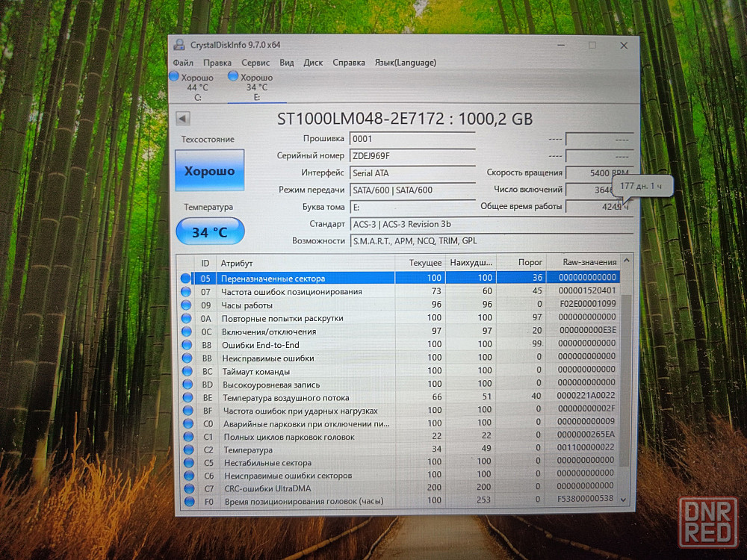The height and width of the screenshot is (560, 747).
Task: Click the Общее время работы value field
Action: [599, 207]
